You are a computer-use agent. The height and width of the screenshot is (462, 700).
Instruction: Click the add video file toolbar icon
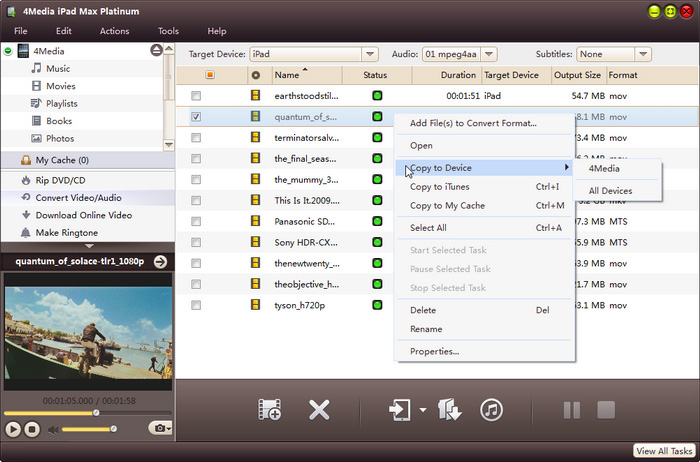[x=268, y=409]
